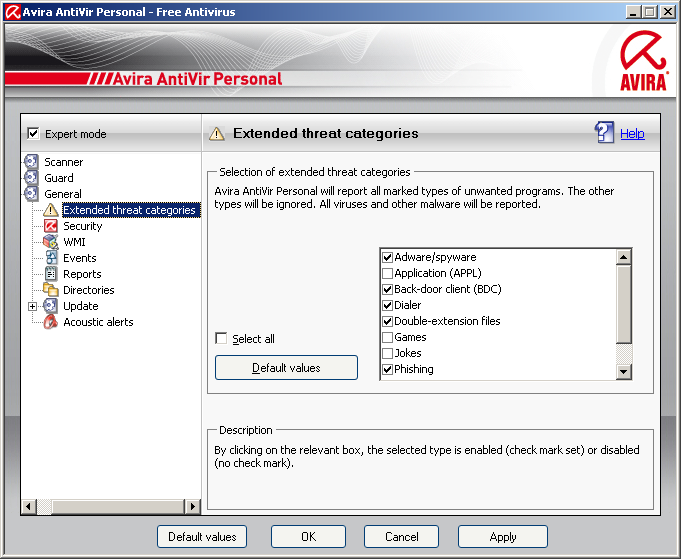Click the tree pane horizontal scrollbar thumb
This screenshot has width=681, height=559.
pyautogui.click(x=118, y=506)
